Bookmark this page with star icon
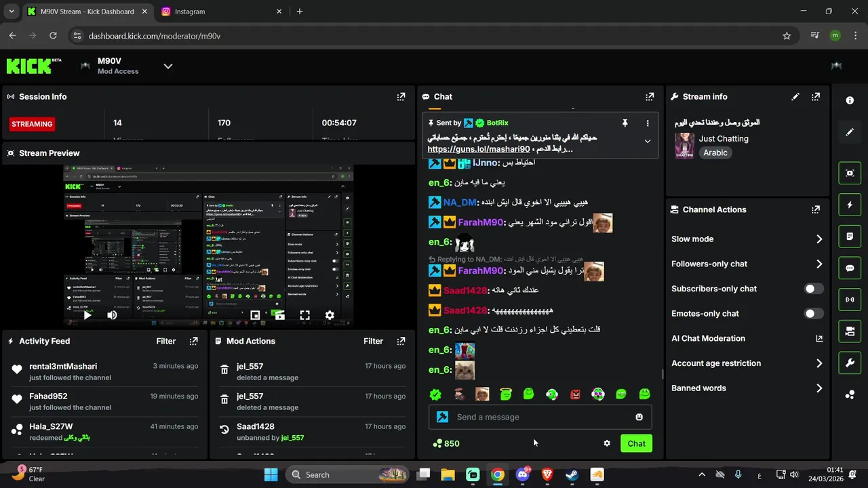The width and height of the screenshot is (868, 488). tap(787, 36)
